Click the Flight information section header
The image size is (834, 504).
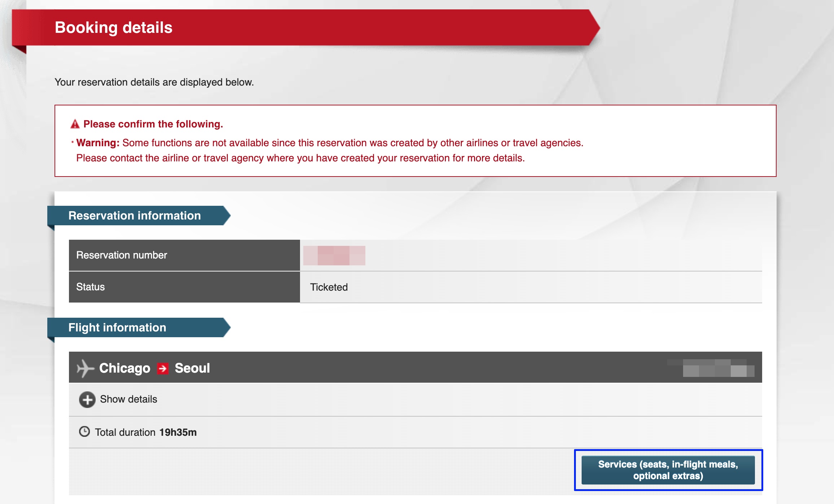[117, 327]
